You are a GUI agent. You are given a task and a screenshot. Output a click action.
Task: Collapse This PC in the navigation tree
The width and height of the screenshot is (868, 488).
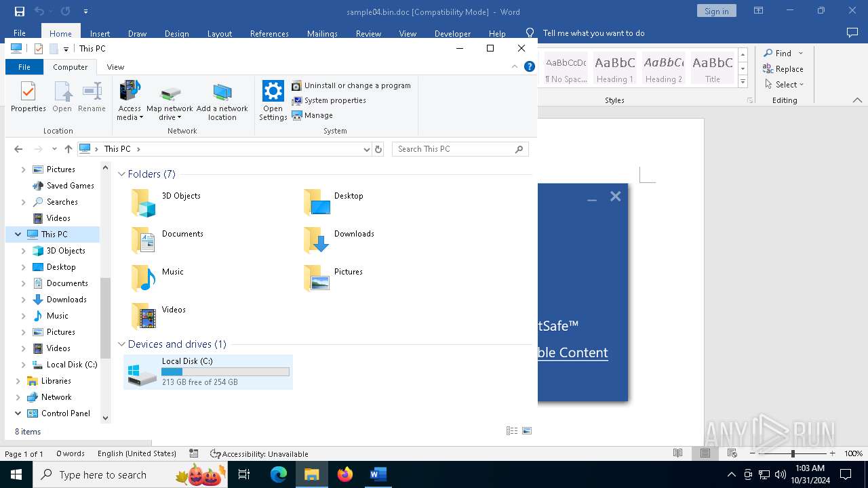18,235
